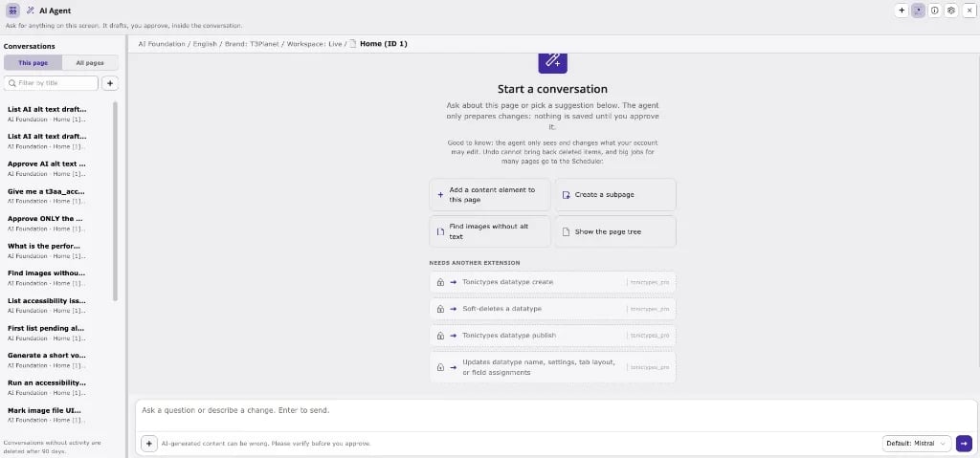
Task: Open the 'Find images withou...' conversation
Action: click(56, 277)
